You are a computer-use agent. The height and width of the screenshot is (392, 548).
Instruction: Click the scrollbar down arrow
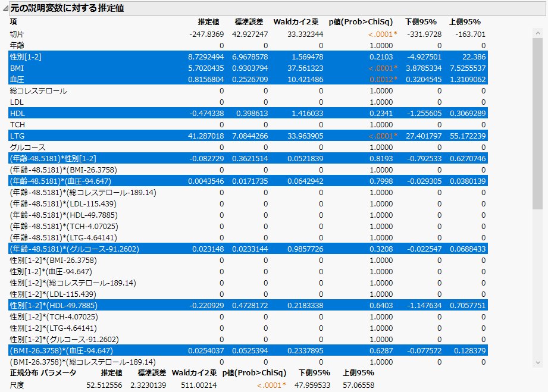click(537, 363)
